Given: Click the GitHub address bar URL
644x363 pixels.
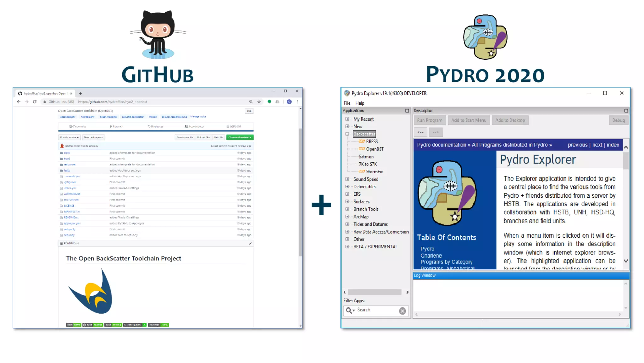Looking at the screenshot, I should (113, 102).
